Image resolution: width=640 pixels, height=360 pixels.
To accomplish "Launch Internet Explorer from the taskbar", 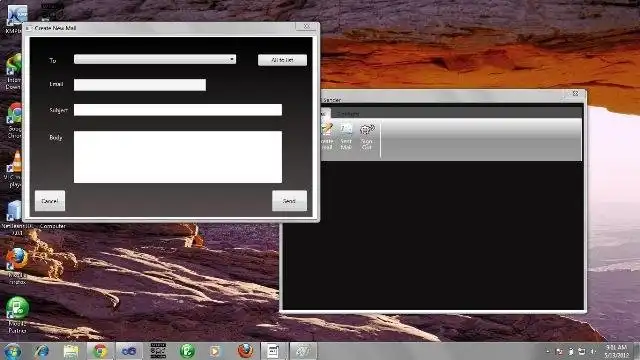I will pyautogui.click(x=41, y=351).
